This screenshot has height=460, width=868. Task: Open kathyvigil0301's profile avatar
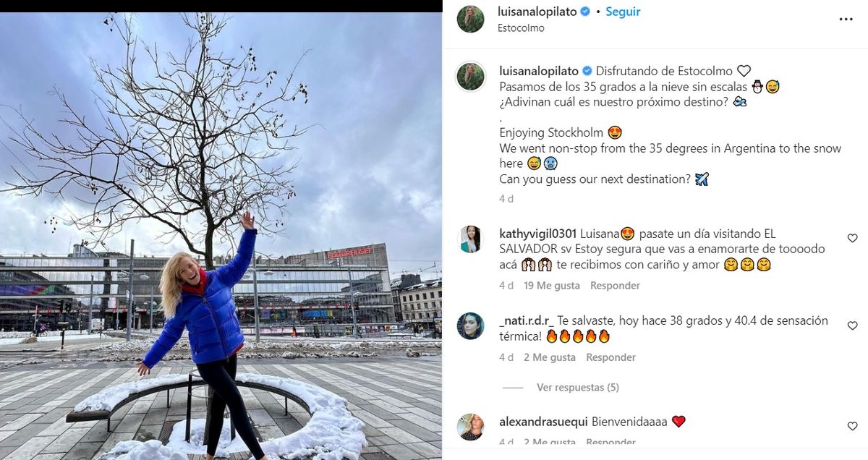click(x=470, y=239)
